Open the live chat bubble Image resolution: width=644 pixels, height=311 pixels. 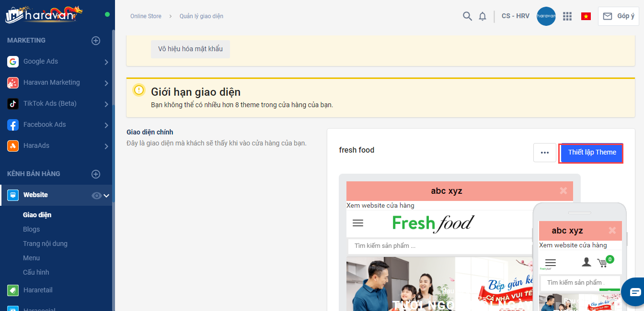point(634,292)
